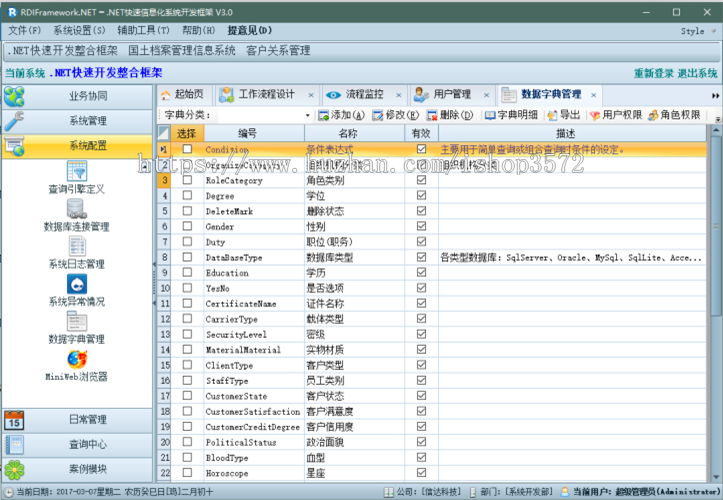Select the 血型 cell

pyautogui.click(x=354, y=458)
